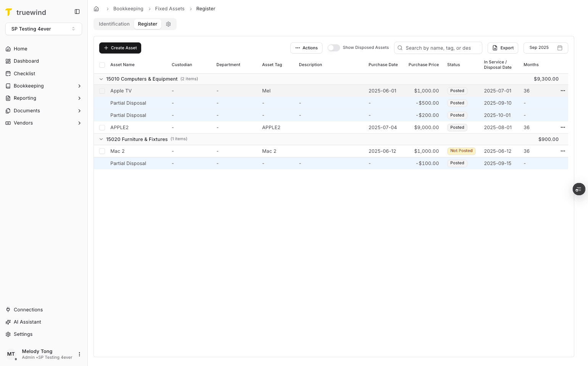The image size is (588, 366).
Task: Click the Create Asset button
Action: [x=120, y=48]
